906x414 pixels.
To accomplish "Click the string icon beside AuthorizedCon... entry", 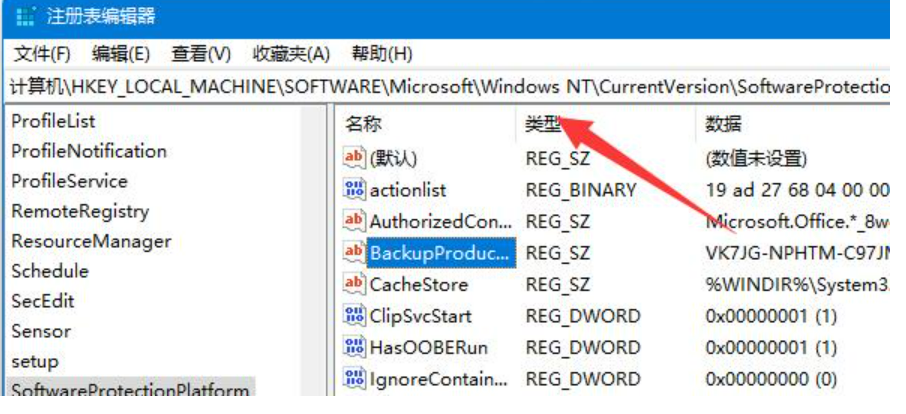I will tap(354, 220).
